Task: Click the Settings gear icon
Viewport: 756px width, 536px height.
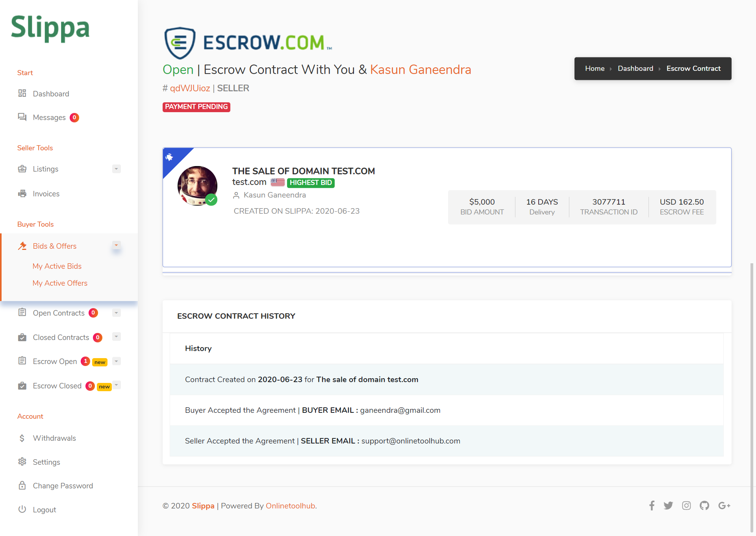Action: point(22,462)
